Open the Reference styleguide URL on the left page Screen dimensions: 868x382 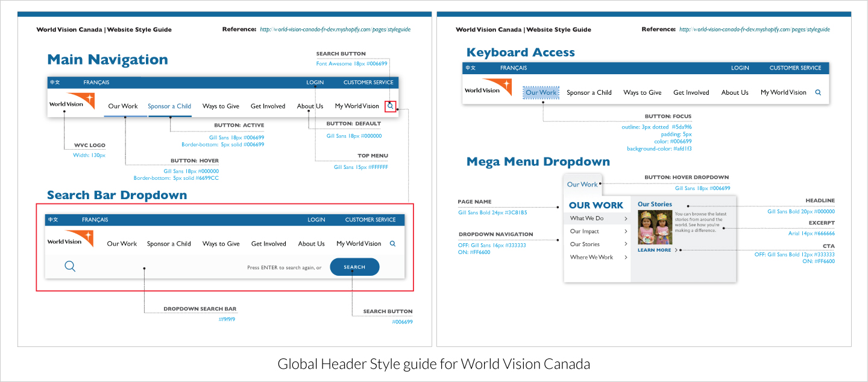335,30
